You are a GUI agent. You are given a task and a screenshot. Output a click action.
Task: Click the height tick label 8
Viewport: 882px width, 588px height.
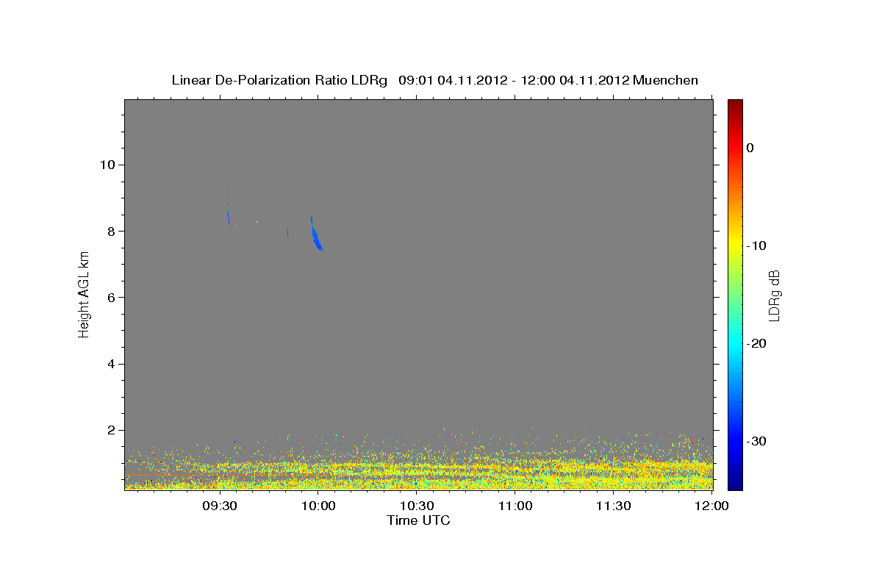110,231
